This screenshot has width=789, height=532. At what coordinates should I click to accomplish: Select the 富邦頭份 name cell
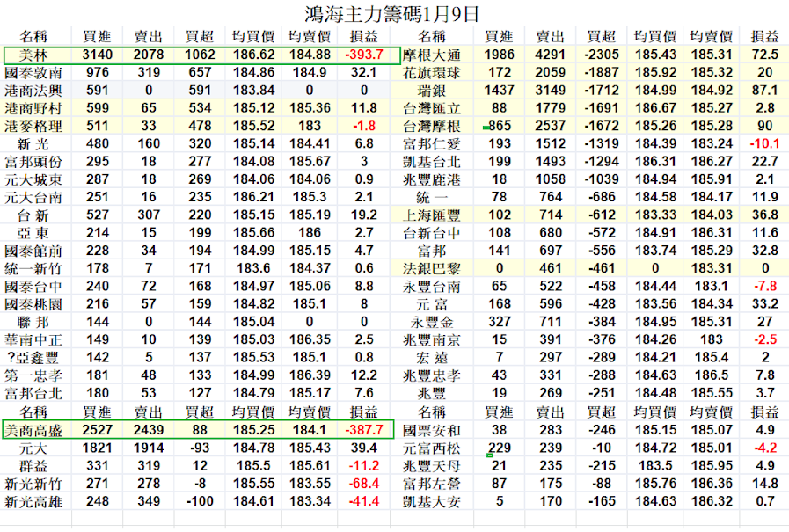(33, 162)
